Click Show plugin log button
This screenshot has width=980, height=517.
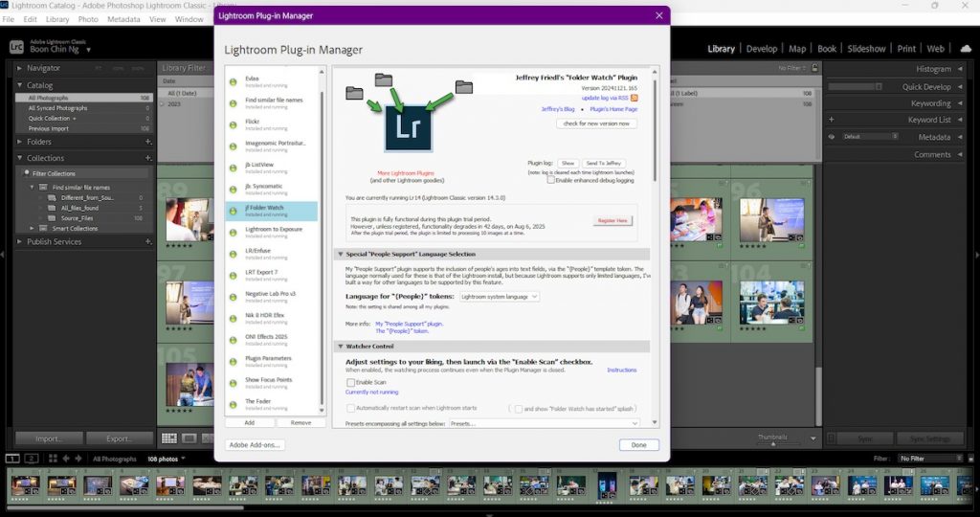click(568, 163)
